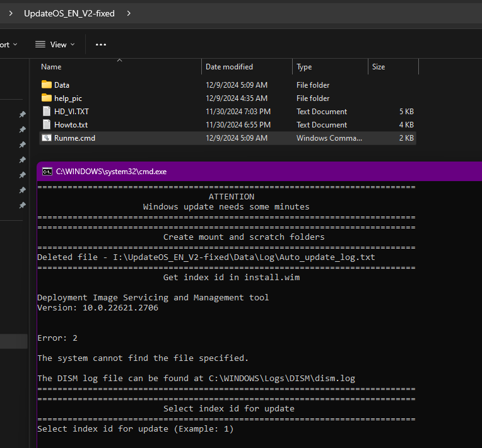This screenshot has width=482, height=448.
Task: Click date 12/9/2024 4:35 AM cell
Action: pos(237,98)
